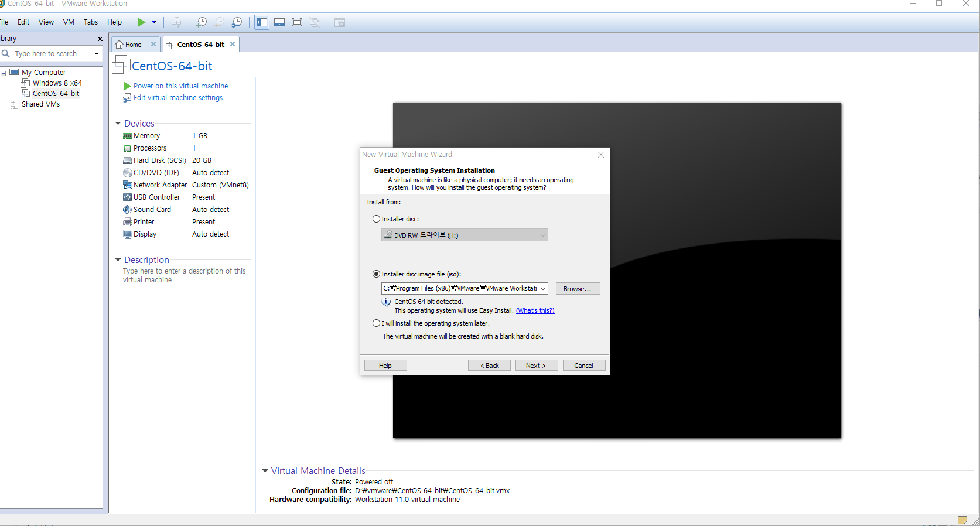Click the Memory device icon
This screenshot has height=526, width=980.
(x=128, y=136)
